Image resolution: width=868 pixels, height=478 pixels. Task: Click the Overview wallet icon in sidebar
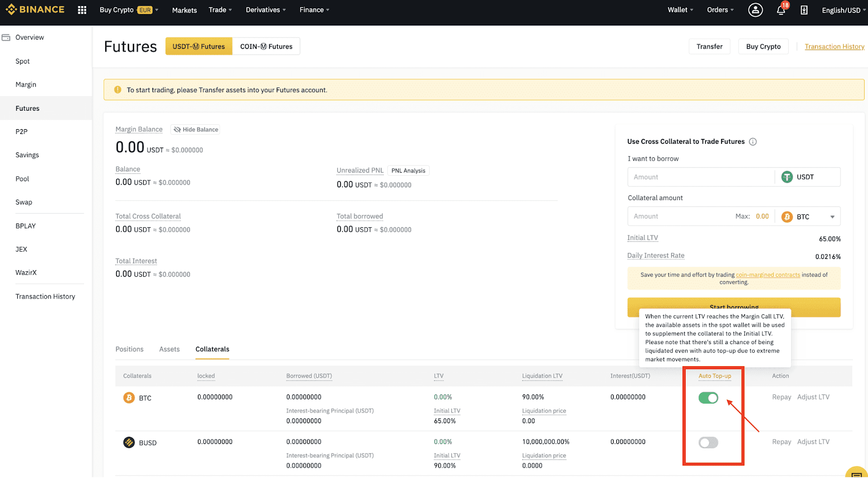(x=6, y=37)
